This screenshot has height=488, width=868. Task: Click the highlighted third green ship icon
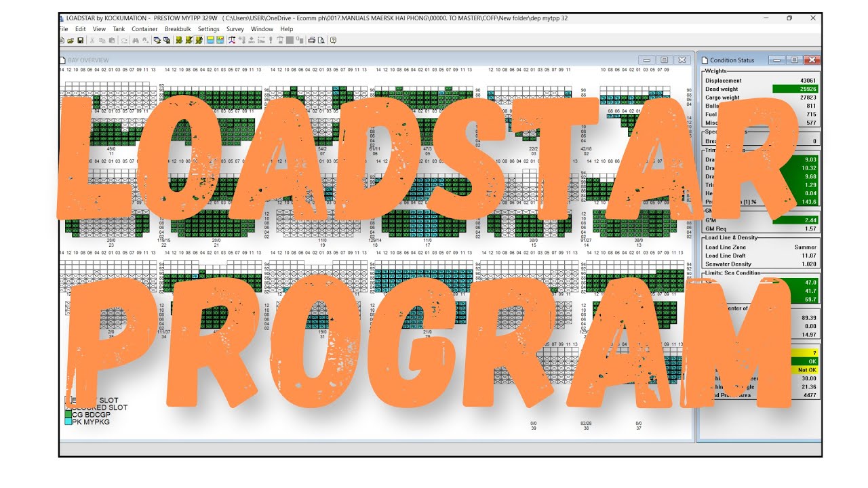pos(199,41)
